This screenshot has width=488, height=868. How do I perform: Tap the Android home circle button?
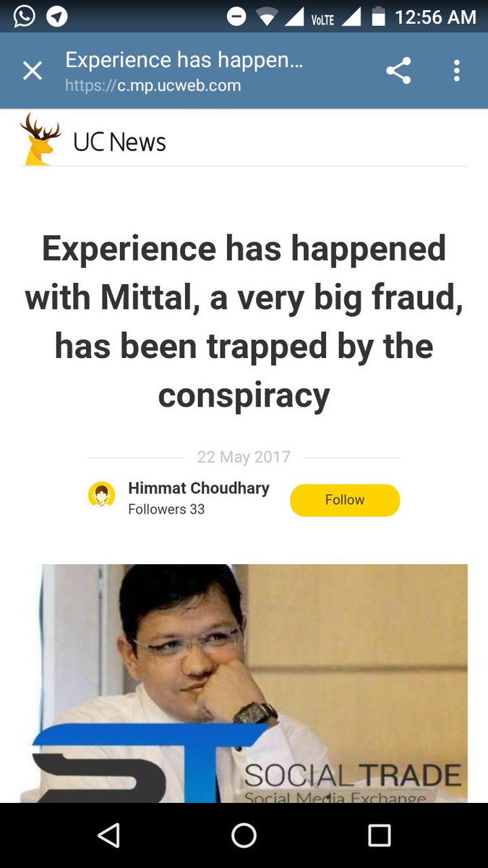(244, 835)
